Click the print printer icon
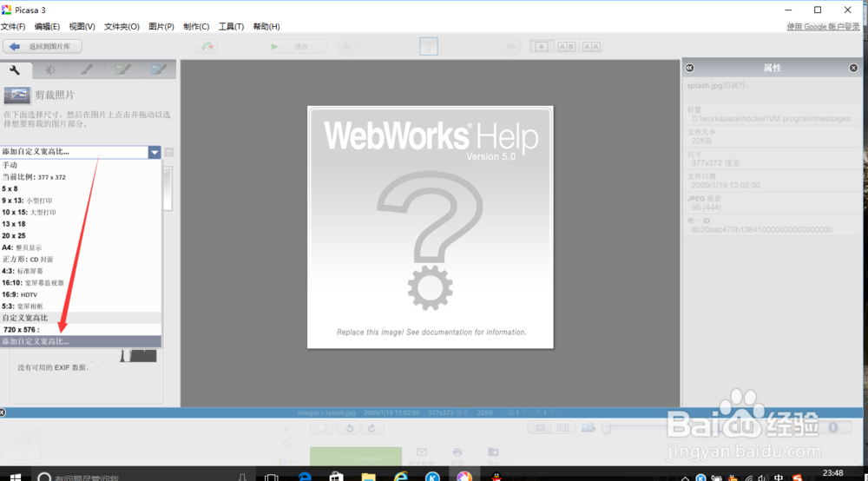This screenshot has height=481, width=868. coord(457,452)
